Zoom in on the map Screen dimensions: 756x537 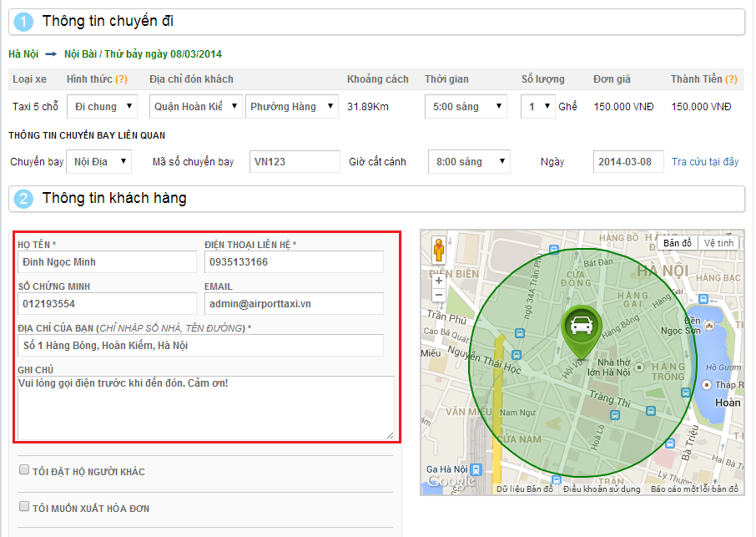[439, 281]
